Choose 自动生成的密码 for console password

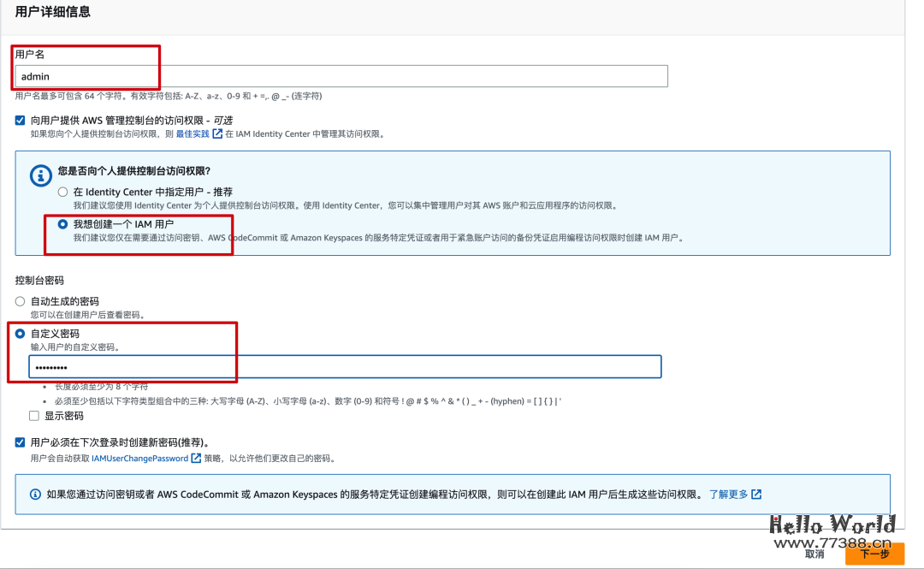tap(20, 301)
